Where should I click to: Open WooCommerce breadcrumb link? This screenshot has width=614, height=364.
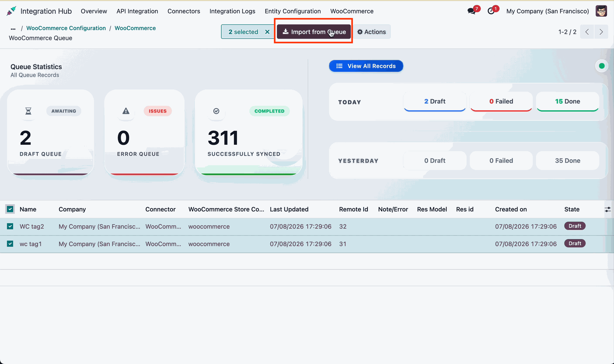(x=135, y=28)
